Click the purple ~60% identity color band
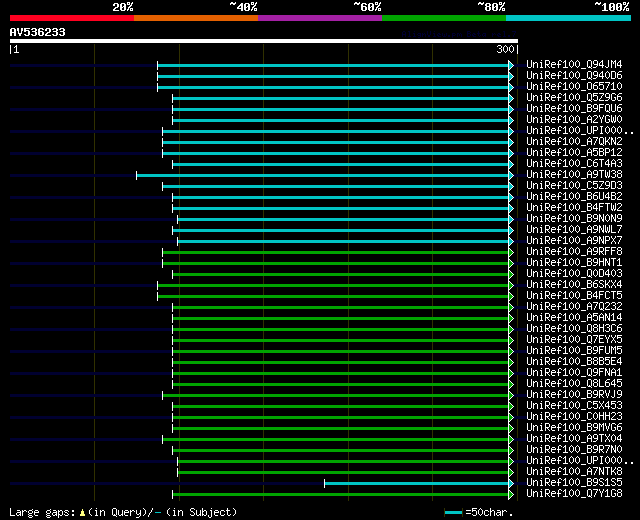 [x=320, y=18]
